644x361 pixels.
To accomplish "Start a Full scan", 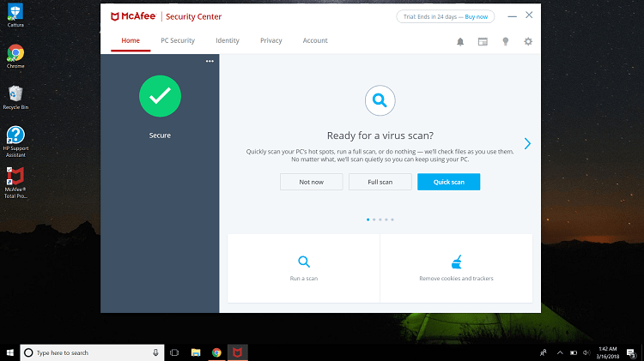I will [x=380, y=182].
